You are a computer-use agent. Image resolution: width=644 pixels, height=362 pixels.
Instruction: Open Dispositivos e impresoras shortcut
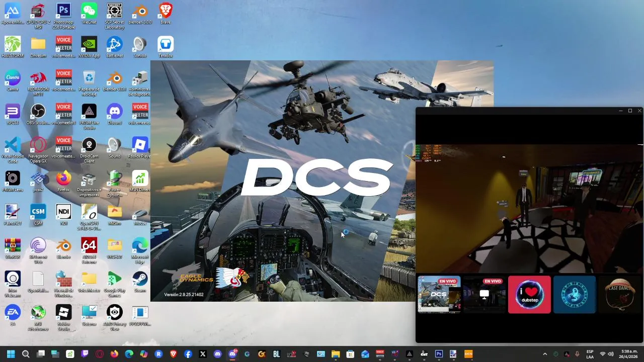coord(89,184)
